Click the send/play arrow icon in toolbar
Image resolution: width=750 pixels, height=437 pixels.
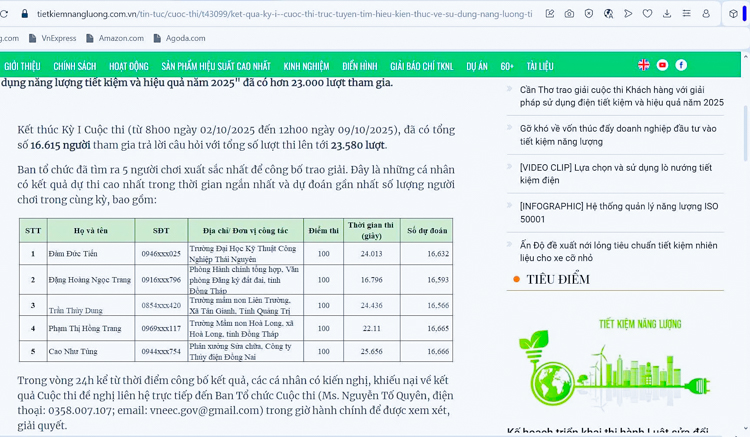pyautogui.click(x=628, y=14)
